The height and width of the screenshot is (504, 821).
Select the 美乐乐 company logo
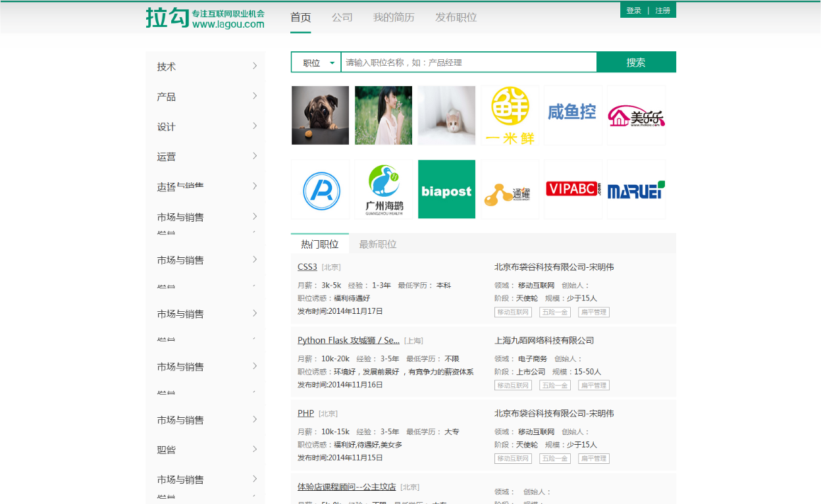pyautogui.click(x=636, y=115)
